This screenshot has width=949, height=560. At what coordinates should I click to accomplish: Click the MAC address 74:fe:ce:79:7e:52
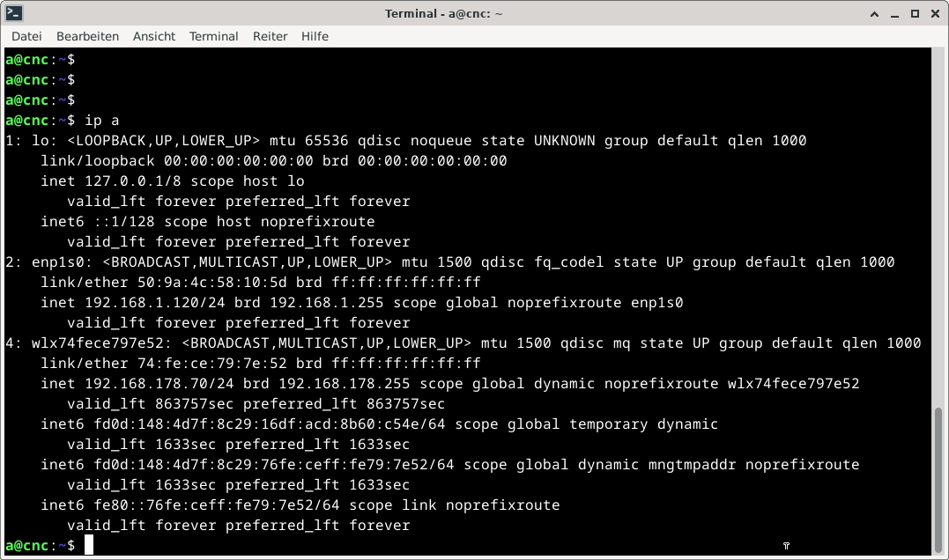point(211,363)
